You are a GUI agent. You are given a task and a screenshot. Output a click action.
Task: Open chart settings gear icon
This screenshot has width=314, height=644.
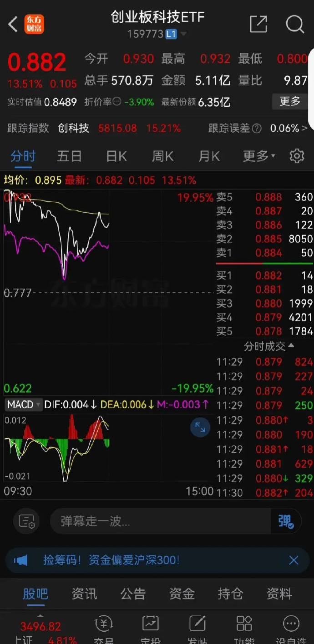point(297,156)
